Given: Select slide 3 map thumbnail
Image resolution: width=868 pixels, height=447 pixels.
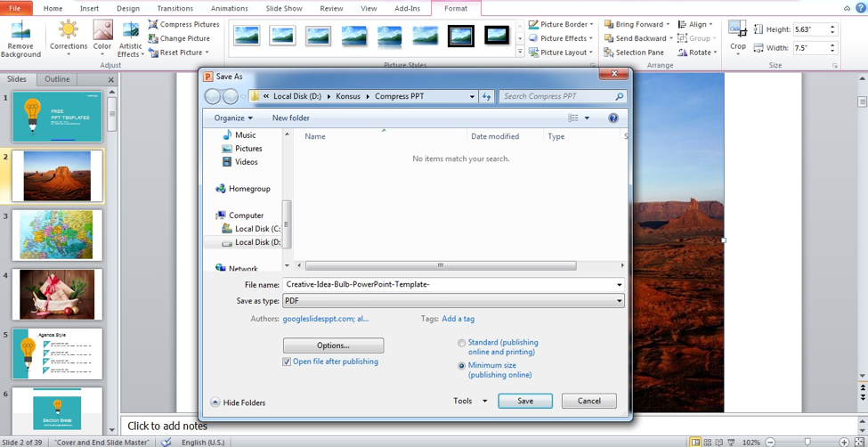Looking at the screenshot, I should coord(57,235).
